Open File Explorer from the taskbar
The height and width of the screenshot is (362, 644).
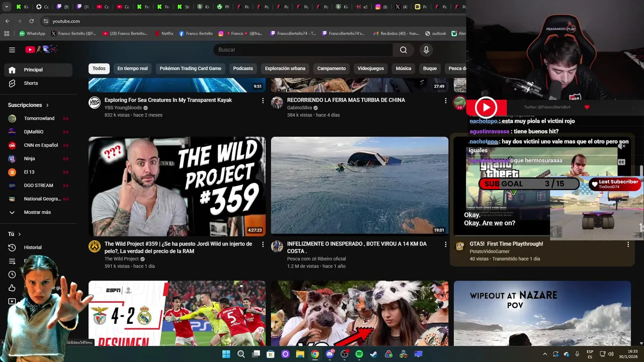tap(300, 354)
